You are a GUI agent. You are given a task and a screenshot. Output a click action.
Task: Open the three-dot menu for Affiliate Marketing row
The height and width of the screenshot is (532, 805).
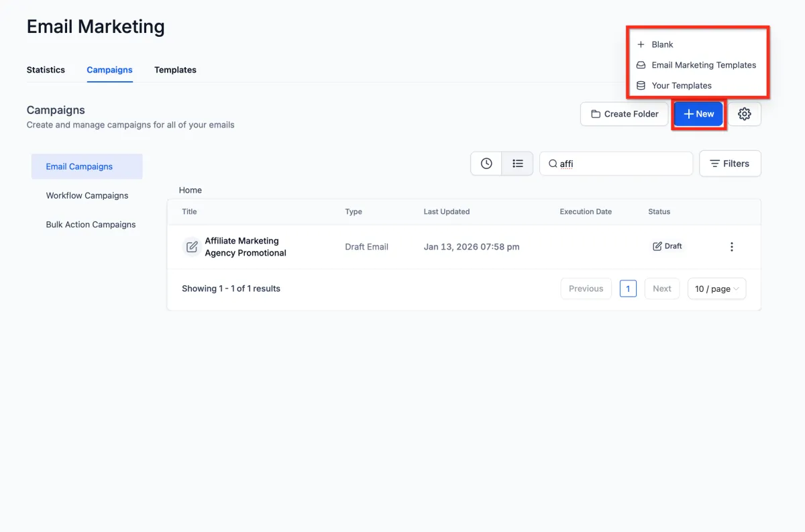(731, 247)
